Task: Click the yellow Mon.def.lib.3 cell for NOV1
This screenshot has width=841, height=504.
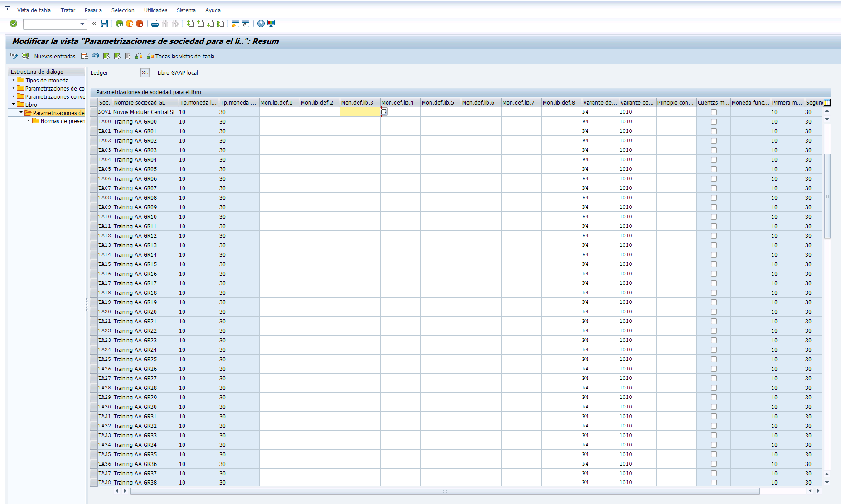Action: tap(360, 112)
